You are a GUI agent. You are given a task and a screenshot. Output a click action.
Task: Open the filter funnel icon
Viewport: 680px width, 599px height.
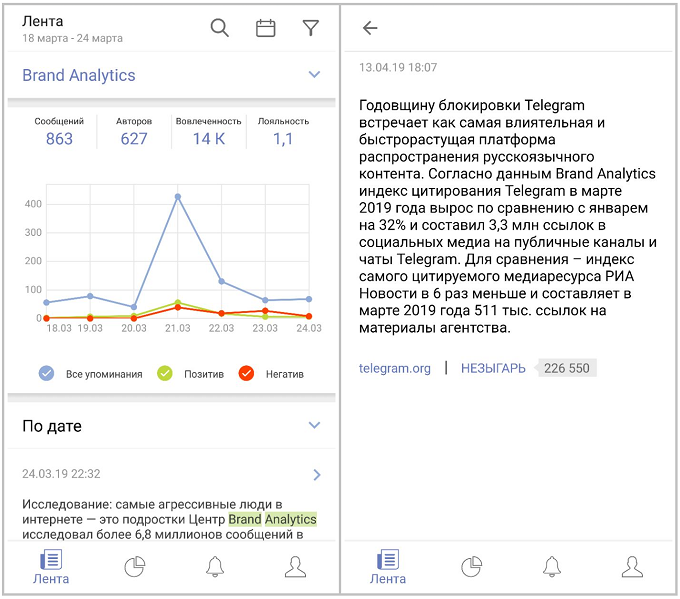tap(311, 28)
